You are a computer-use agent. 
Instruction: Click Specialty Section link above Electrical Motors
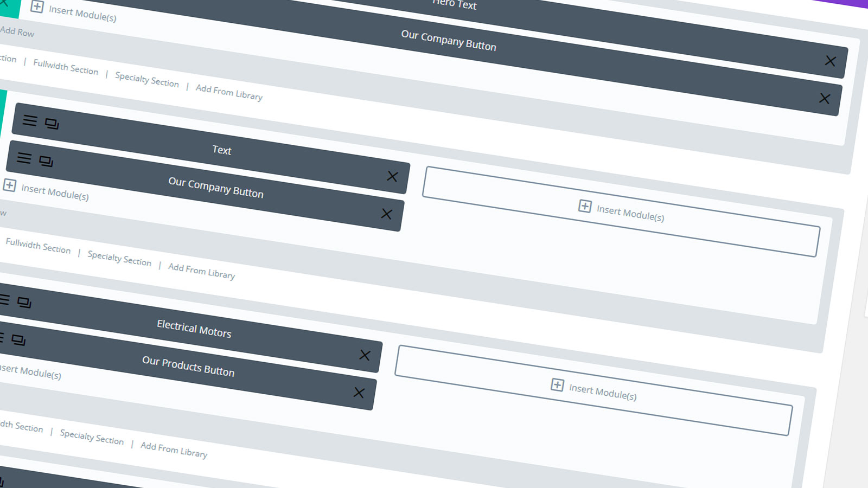pyautogui.click(x=119, y=258)
